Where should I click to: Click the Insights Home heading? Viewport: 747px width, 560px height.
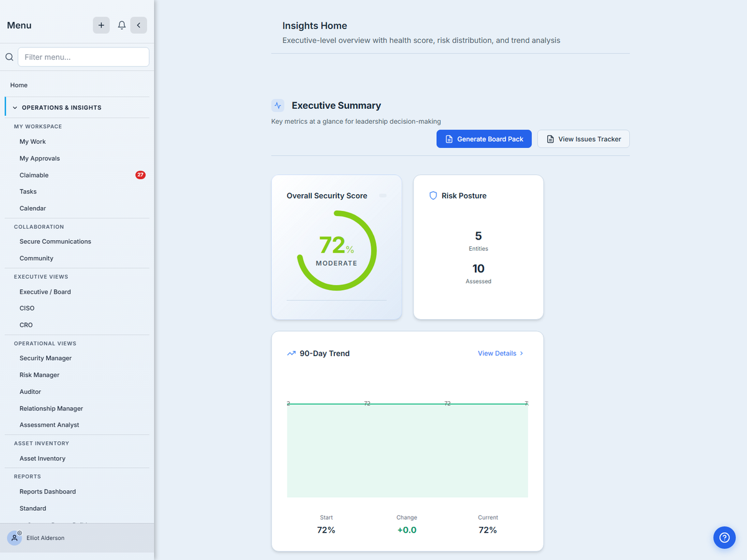pyautogui.click(x=314, y=26)
